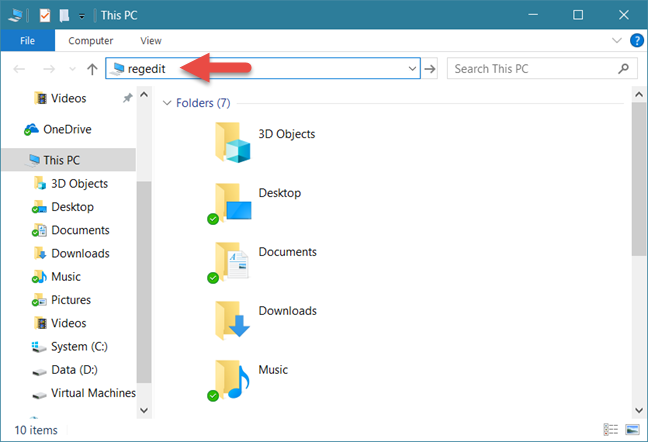
Task: Switch to the Computer ribbon tab
Action: (x=91, y=40)
